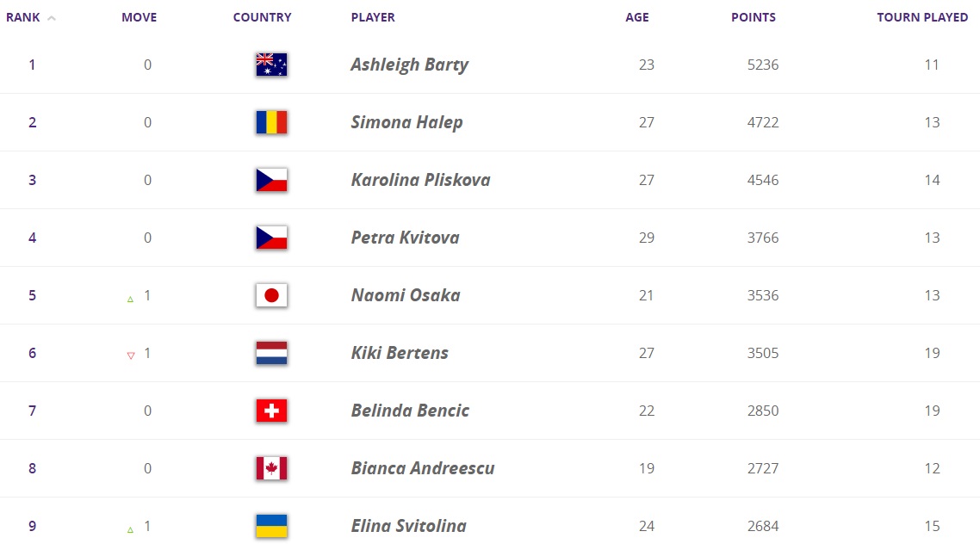This screenshot has height=550, width=980.
Task: Click the Netherlands flag icon
Action: tap(271, 353)
